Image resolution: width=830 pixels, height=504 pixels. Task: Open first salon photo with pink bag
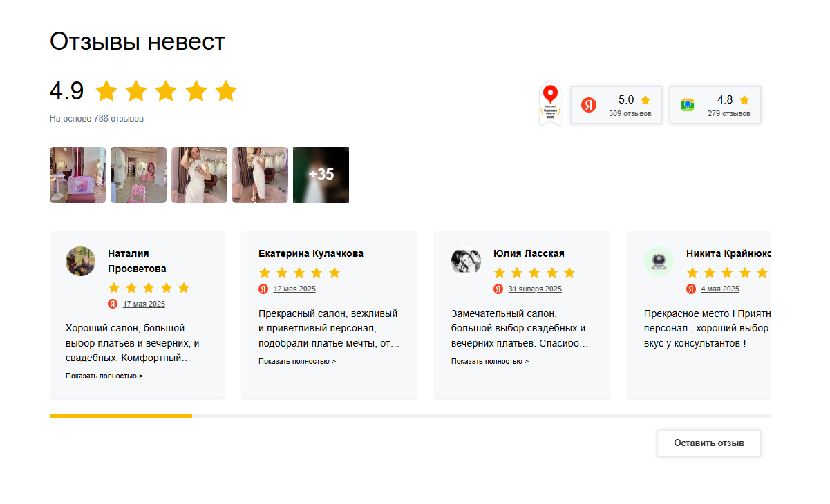pos(77,175)
